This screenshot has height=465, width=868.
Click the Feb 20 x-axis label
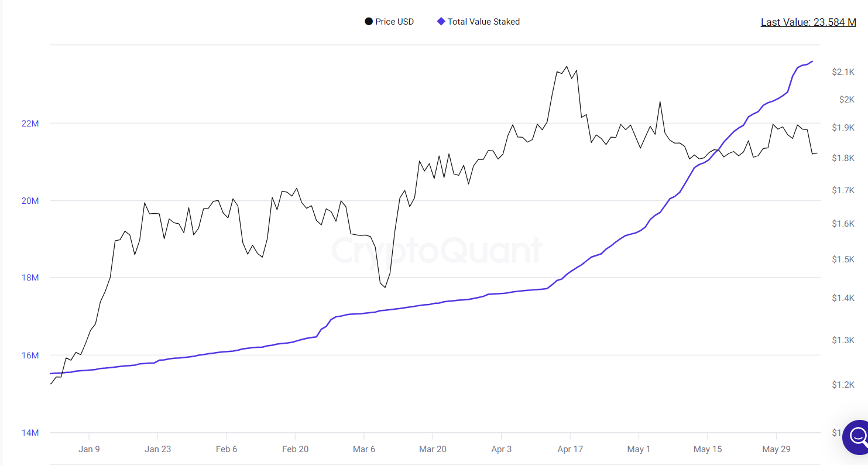point(295,449)
